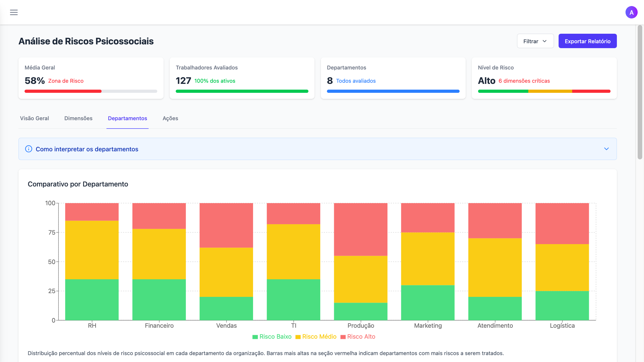The width and height of the screenshot is (644, 362).
Task: Click the Trabalhadores Avaliados card
Action: [242, 78]
